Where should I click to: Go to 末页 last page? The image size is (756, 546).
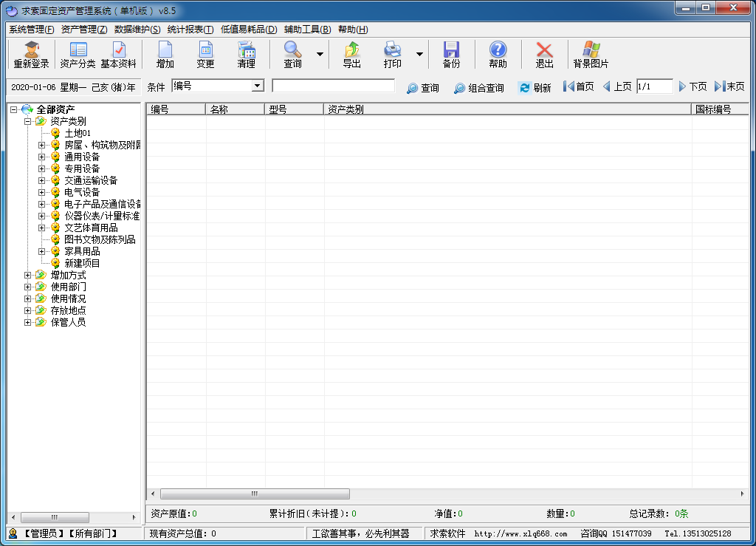pyautogui.click(x=729, y=87)
